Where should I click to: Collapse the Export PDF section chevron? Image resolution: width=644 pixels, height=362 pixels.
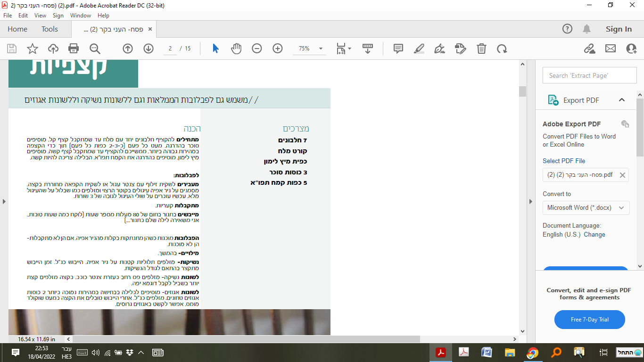click(x=622, y=100)
